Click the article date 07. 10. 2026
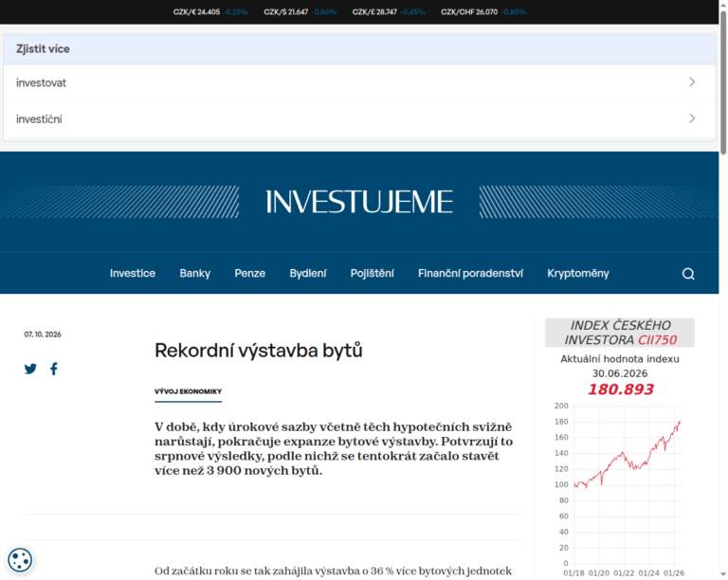728x580 pixels. [43, 335]
